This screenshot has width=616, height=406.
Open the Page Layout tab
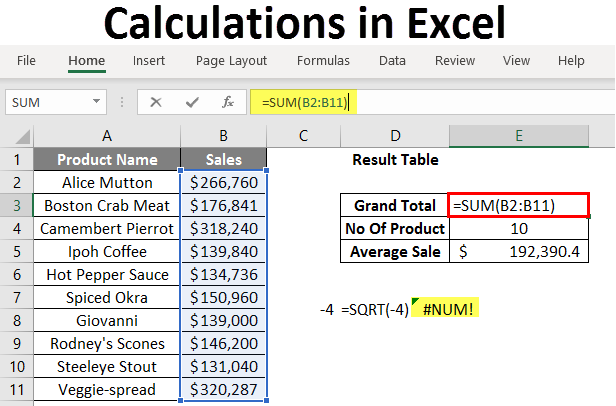[x=234, y=61]
